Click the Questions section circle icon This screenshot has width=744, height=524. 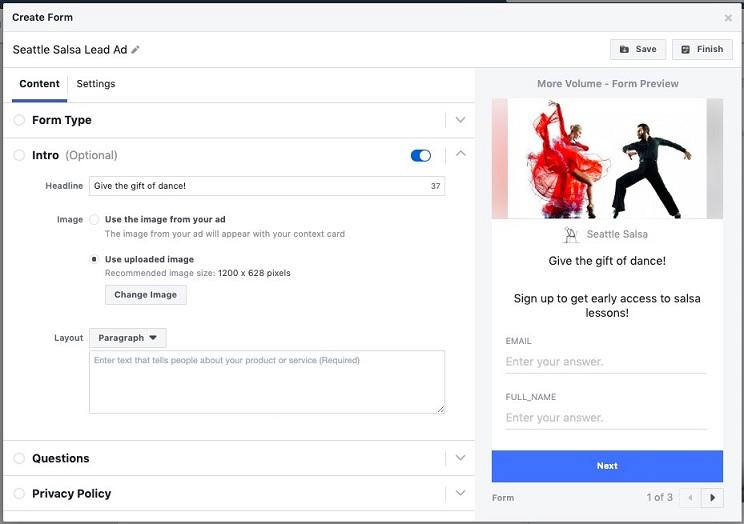coord(19,458)
